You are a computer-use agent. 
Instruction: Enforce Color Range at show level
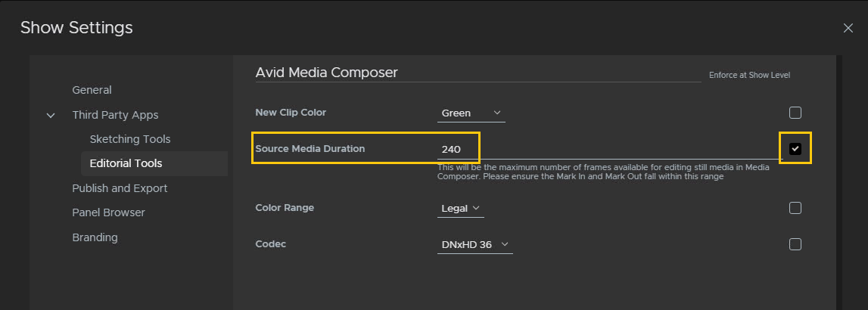[795, 208]
